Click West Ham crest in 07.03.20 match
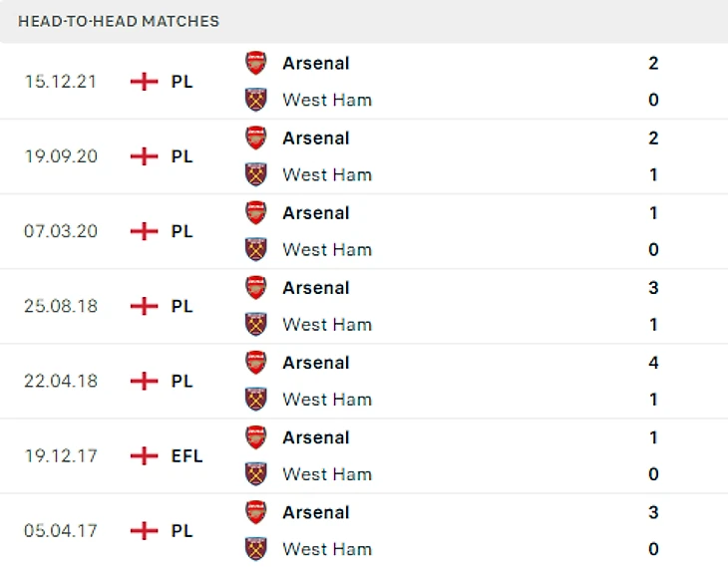Image resolution: width=728 pixels, height=567 pixels. point(256,249)
